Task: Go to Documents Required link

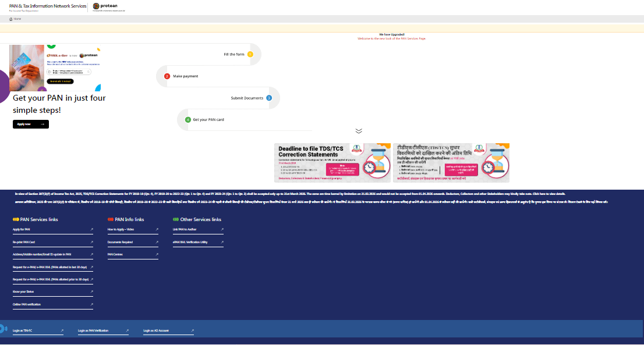Action: 120,242
